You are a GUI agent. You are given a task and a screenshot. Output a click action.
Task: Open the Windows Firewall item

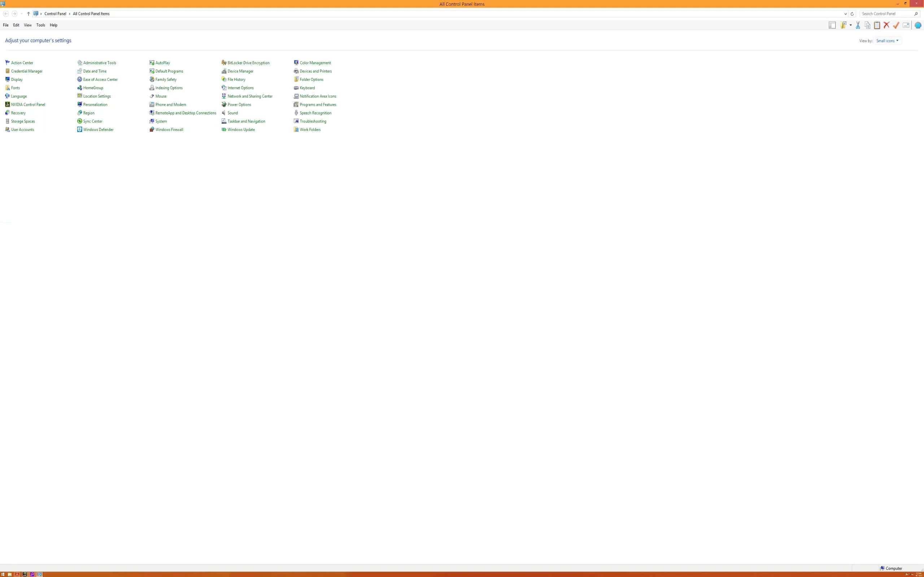[x=169, y=130]
